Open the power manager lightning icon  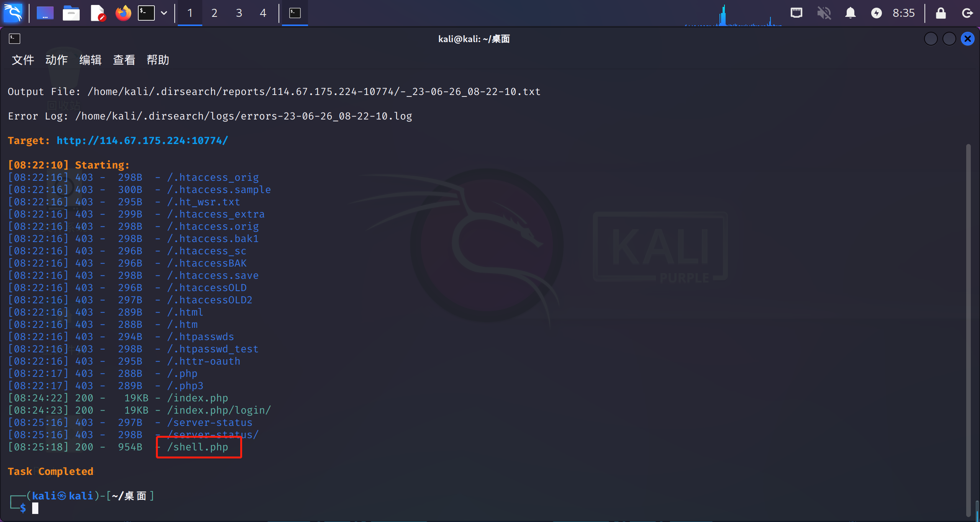point(876,13)
